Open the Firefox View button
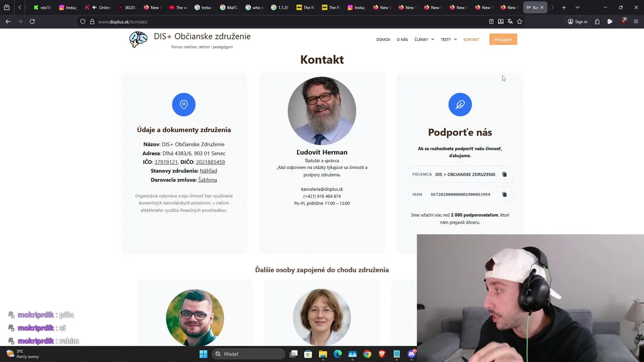 click(7, 8)
